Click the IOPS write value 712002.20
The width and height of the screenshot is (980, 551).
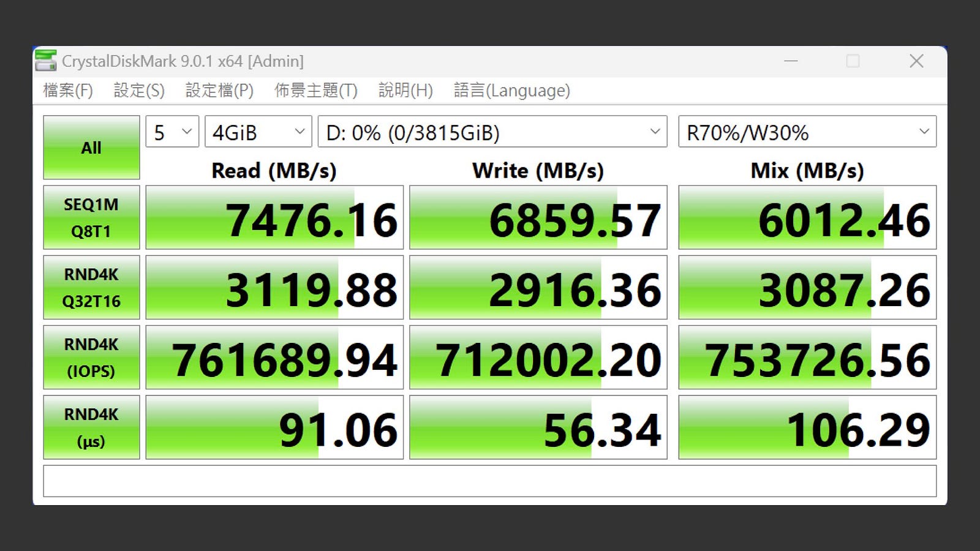[x=538, y=357]
